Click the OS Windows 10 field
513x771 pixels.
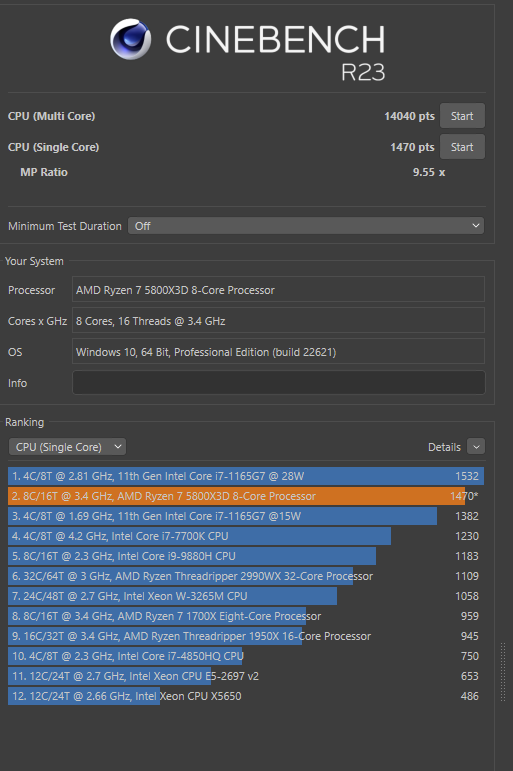(x=278, y=351)
